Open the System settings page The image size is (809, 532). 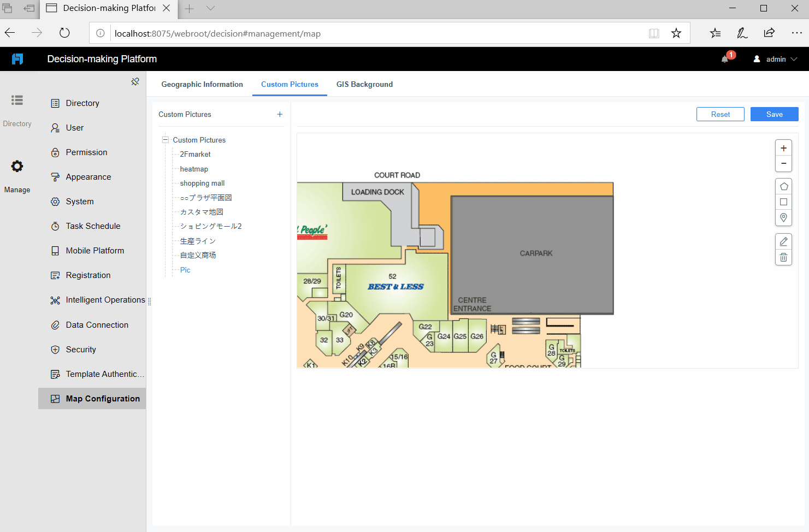[79, 201]
